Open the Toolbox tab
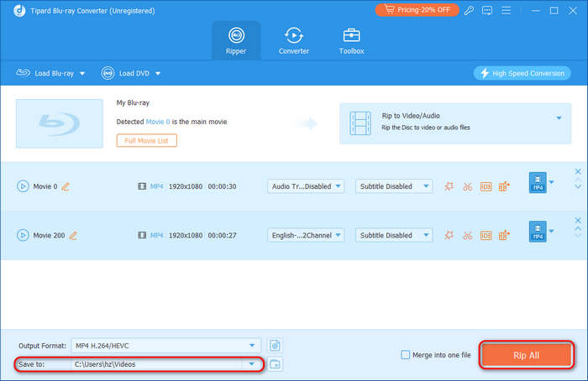 351,39
